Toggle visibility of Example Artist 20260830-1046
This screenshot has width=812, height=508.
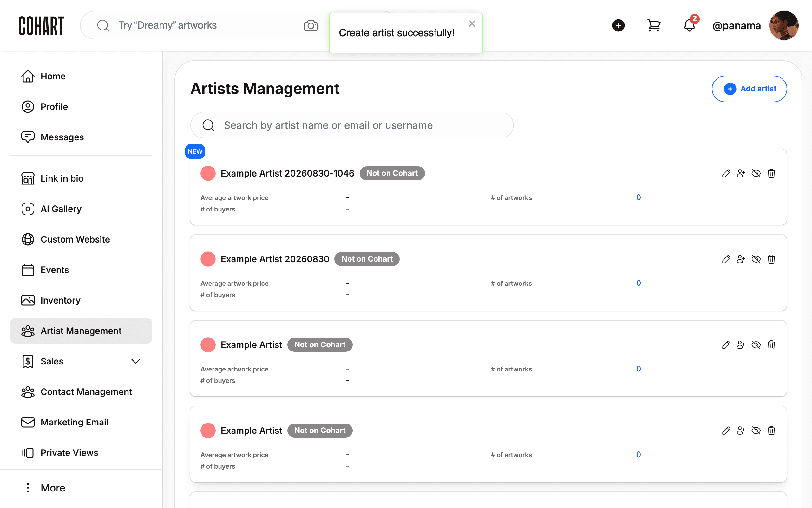[x=756, y=173]
